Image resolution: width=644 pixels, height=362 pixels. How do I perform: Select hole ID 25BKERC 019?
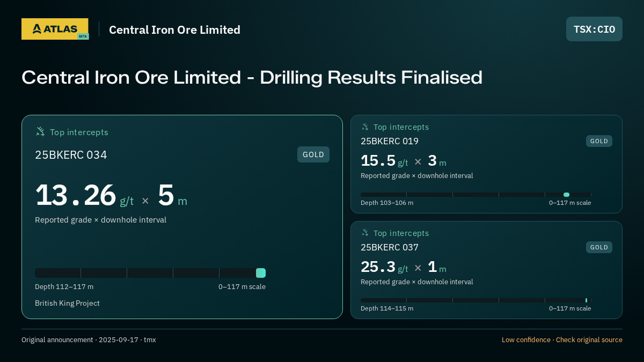(x=390, y=141)
